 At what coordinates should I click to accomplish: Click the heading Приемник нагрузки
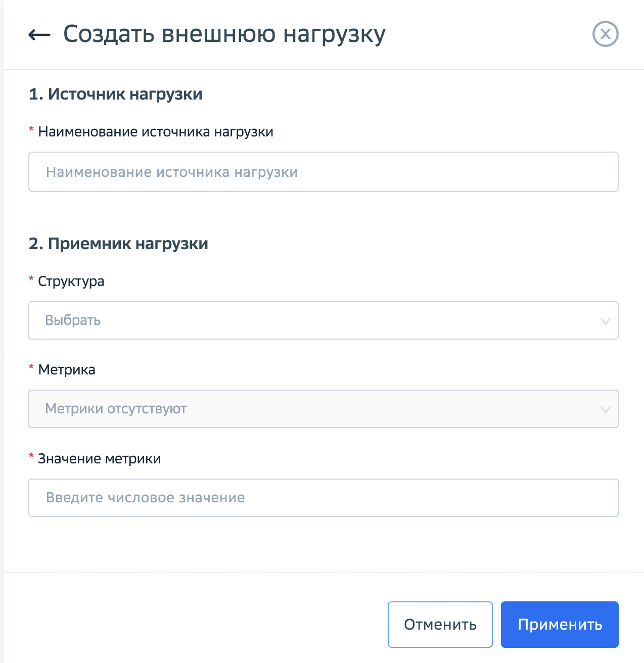118,244
